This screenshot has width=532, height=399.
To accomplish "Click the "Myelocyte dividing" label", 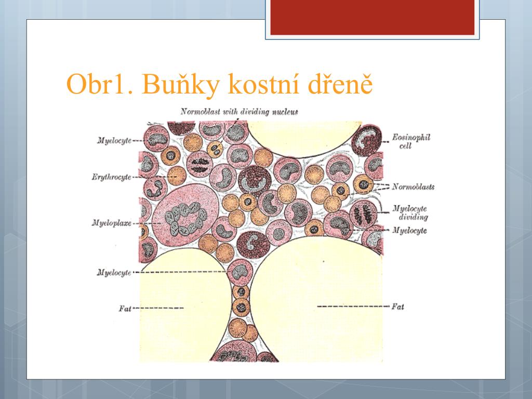I will 410,212.
